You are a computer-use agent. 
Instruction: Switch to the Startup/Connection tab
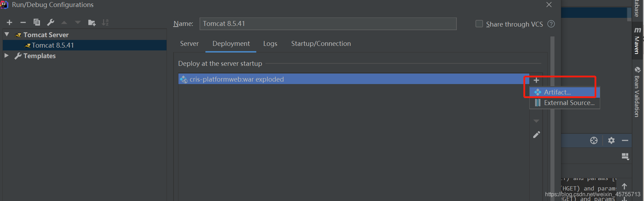tap(321, 44)
